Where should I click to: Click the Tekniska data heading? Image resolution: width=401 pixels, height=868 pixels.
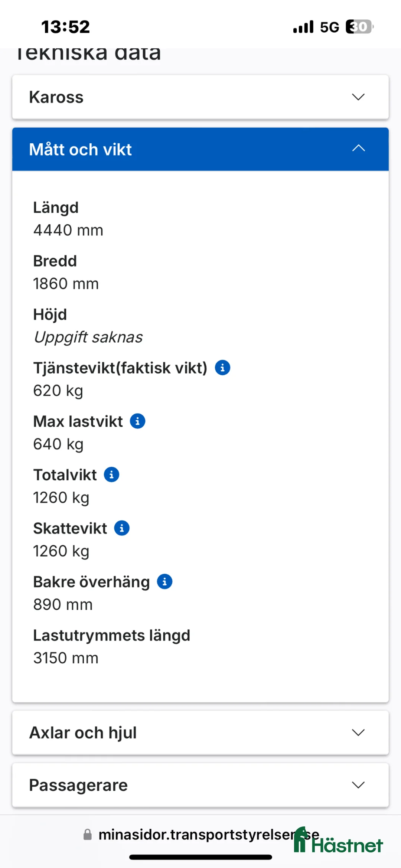tap(88, 53)
